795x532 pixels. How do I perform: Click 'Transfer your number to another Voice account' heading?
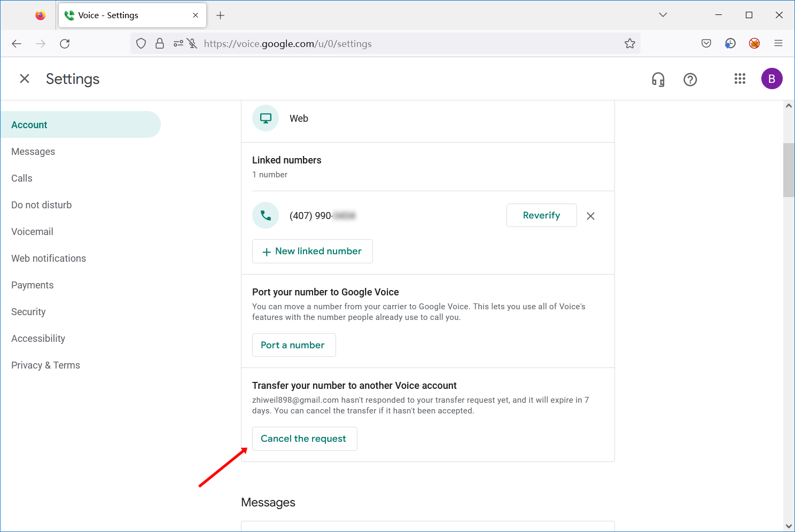[x=354, y=386]
